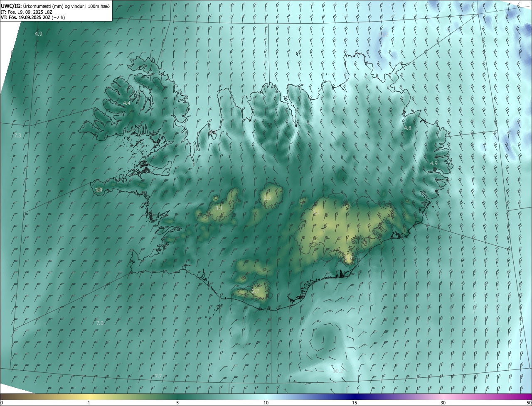Click the 10.2 value label

[x=338, y=371]
